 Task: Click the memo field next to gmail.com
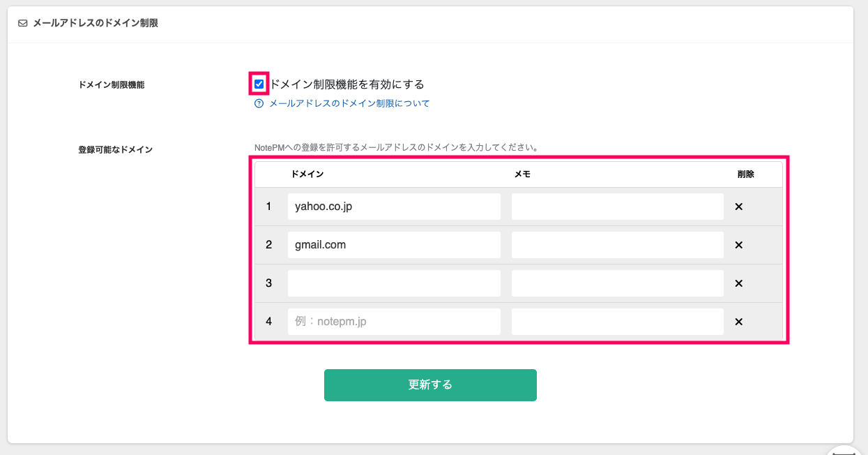(x=616, y=244)
